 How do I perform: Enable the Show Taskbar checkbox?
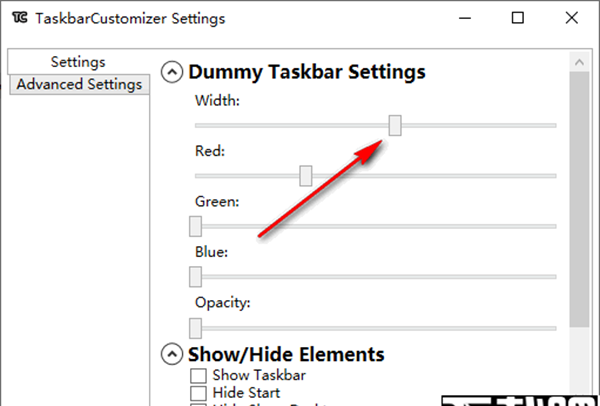(x=198, y=375)
